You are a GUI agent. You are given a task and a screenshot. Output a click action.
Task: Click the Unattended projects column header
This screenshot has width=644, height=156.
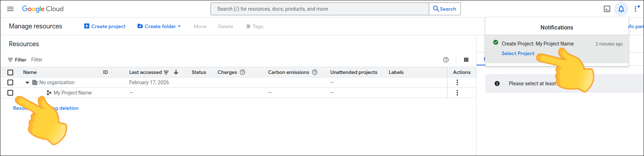354,72
